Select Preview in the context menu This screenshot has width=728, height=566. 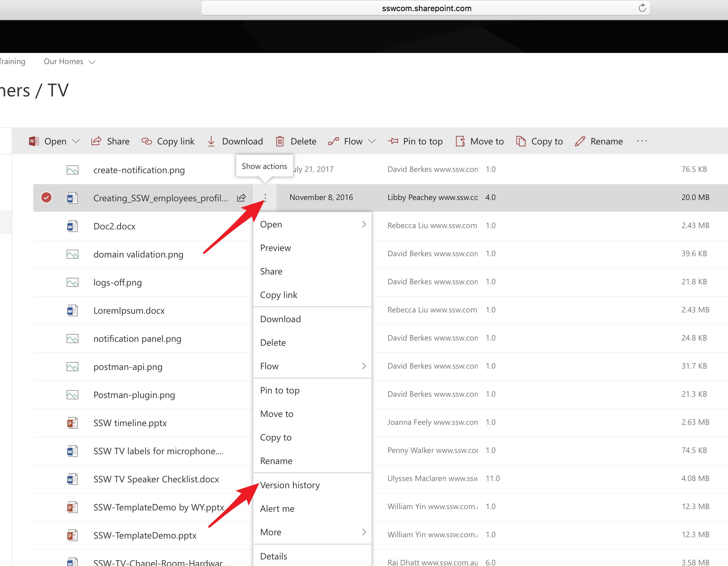(275, 248)
